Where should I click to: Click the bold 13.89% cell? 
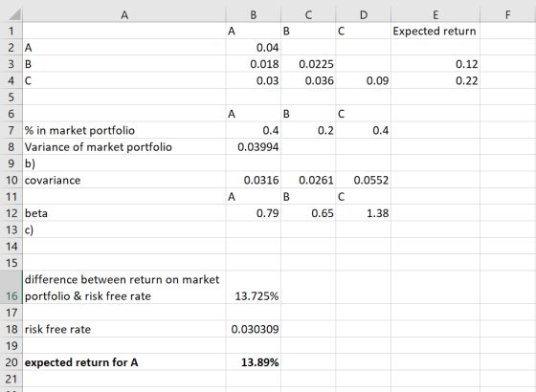click(254, 362)
